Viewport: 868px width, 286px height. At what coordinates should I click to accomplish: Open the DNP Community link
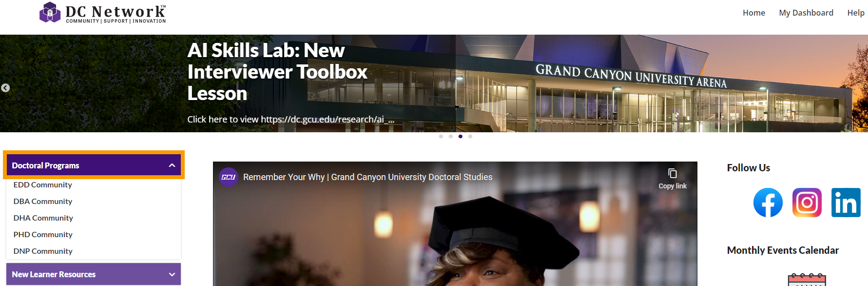click(x=43, y=251)
